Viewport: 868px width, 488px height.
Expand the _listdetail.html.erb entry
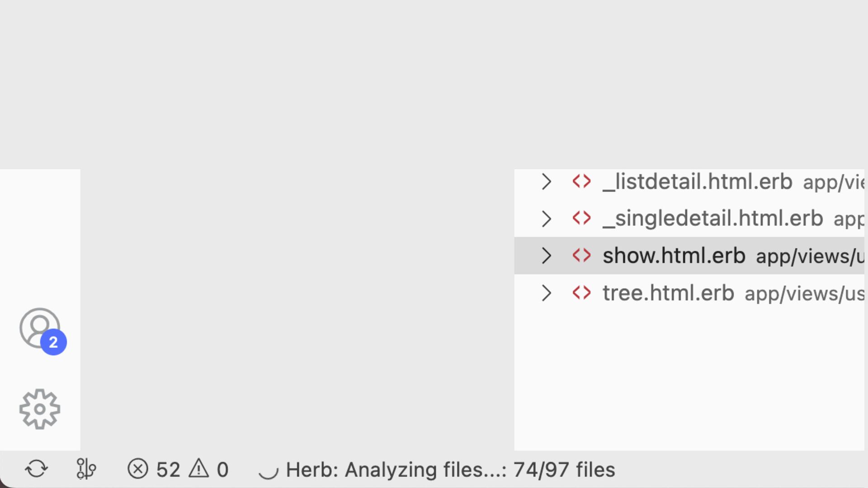[547, 182]
